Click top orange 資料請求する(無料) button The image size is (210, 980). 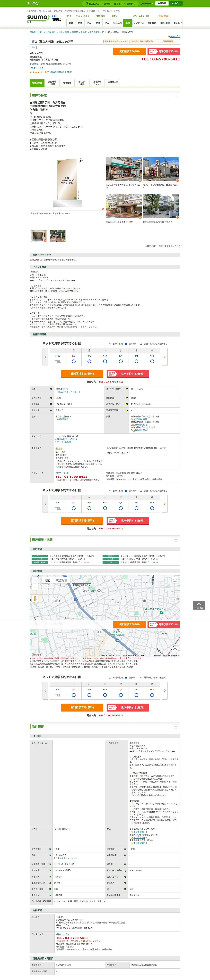(x=129, y=51)
